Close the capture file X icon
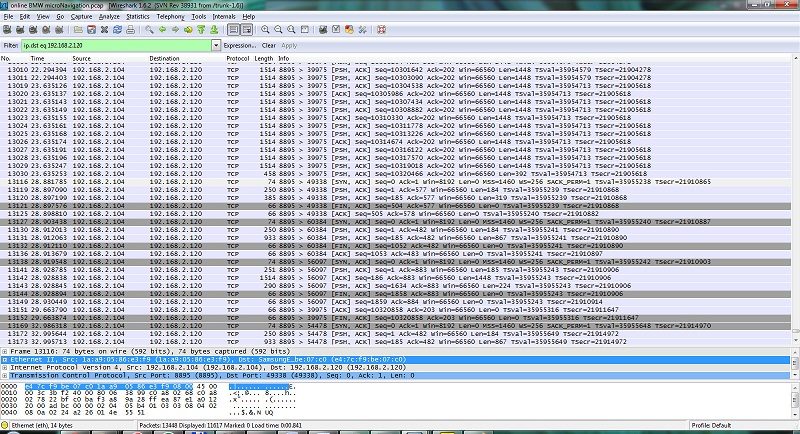Image resolution: width=800 pixels, height=434 pixels. (x=104, y=30)
